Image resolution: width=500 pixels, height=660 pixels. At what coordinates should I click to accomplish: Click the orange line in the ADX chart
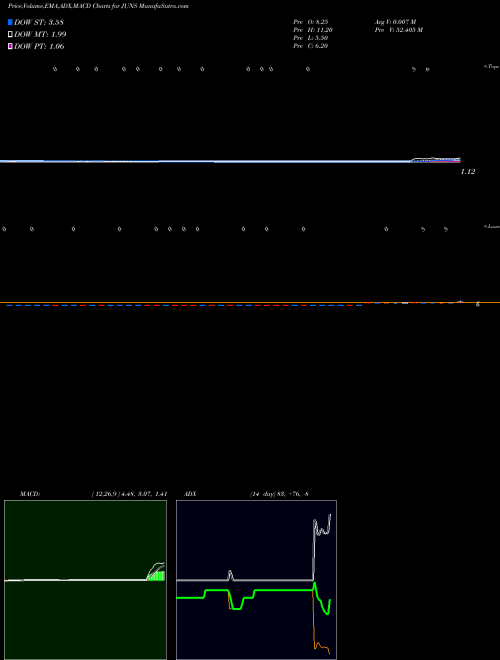click(316, 631)
